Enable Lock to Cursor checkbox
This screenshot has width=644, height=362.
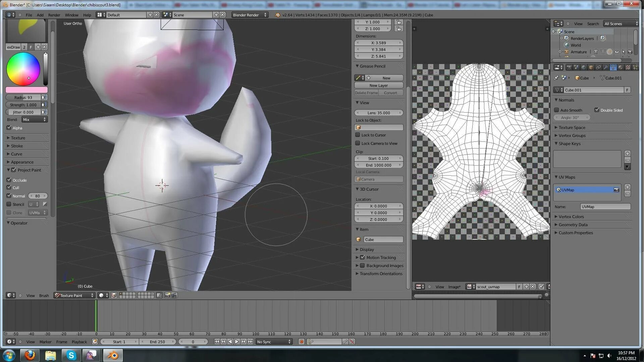pyautogui.click(x=358, y=135)
